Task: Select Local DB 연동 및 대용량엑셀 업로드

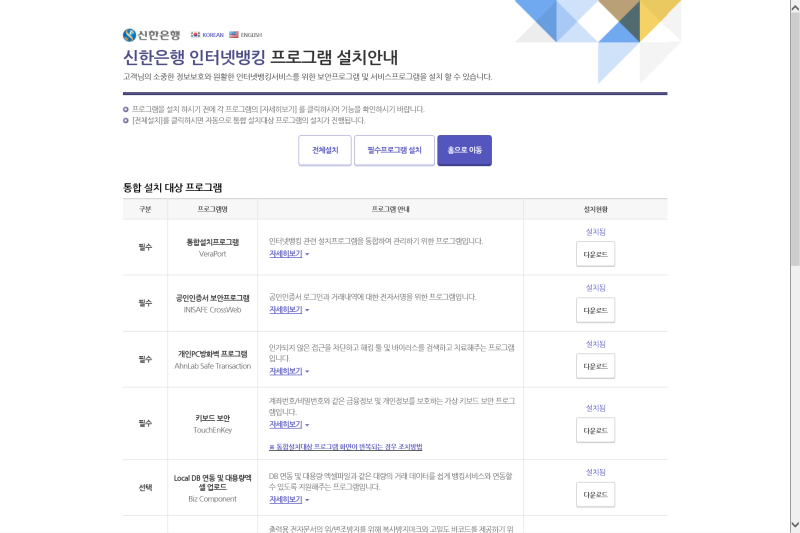Action: tap(212, 483)
